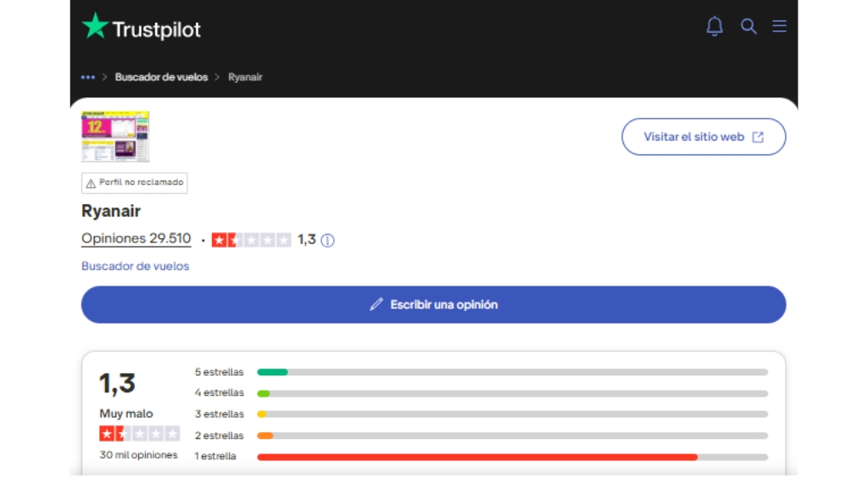Click the Perfil no reclamado badge
The height and width of the screenshot is (478, 868).
(135, 182)
